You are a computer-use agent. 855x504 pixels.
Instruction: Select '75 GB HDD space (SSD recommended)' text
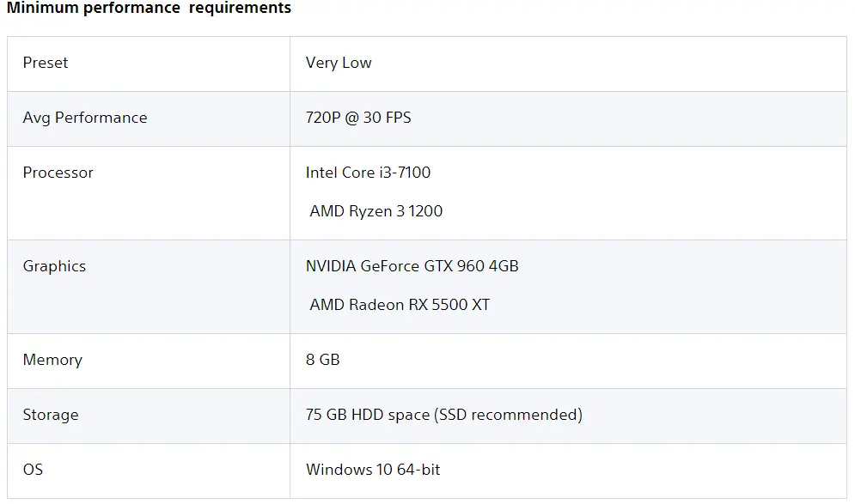444,415
